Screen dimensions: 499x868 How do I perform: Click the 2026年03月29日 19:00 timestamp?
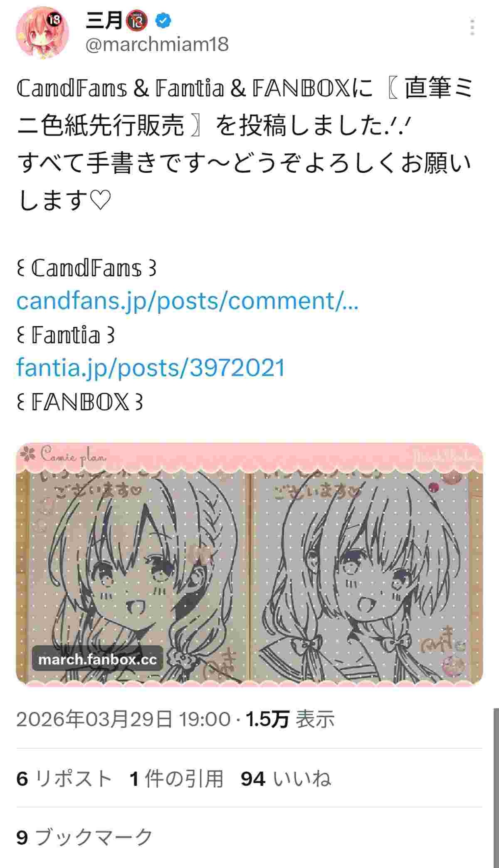point(124,719)
